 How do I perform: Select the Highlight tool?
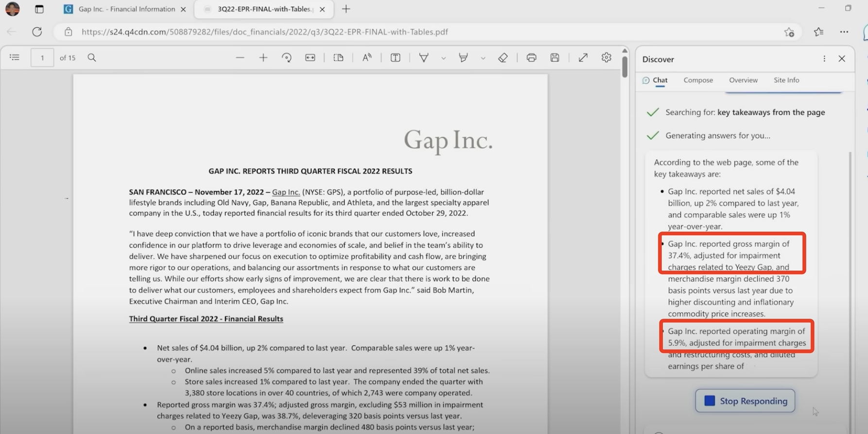[463, 57]
